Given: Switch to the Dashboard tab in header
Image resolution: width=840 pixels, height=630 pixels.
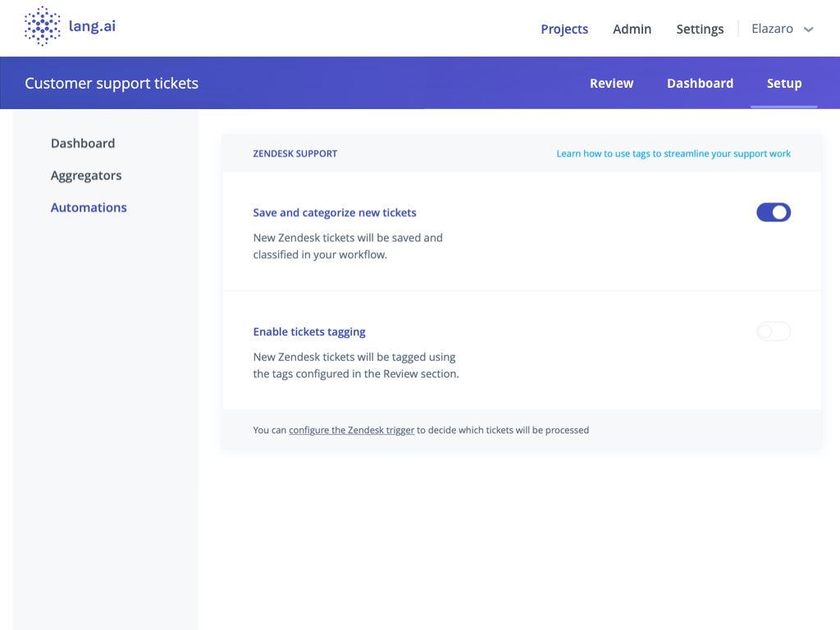Looking at the screenshot, I should 700,83.
